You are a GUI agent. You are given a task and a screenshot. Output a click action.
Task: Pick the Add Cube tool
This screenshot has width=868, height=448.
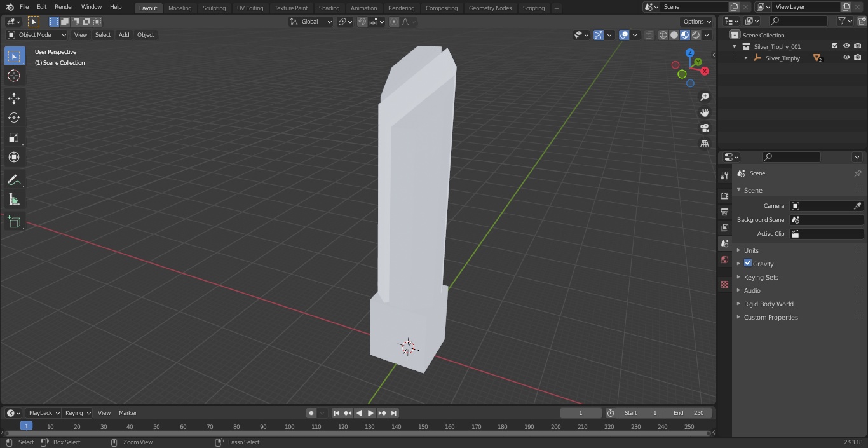pos(14,222)
